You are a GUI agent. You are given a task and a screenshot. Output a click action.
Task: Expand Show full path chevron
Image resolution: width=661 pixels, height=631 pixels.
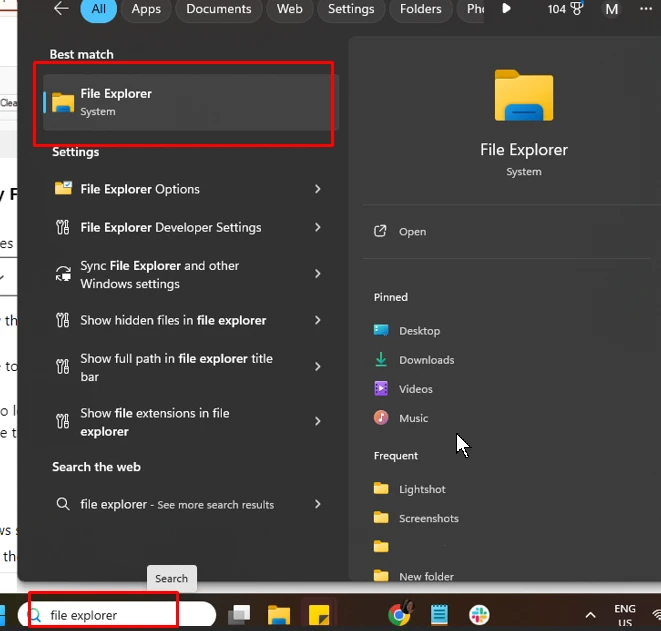coord(317,367)
